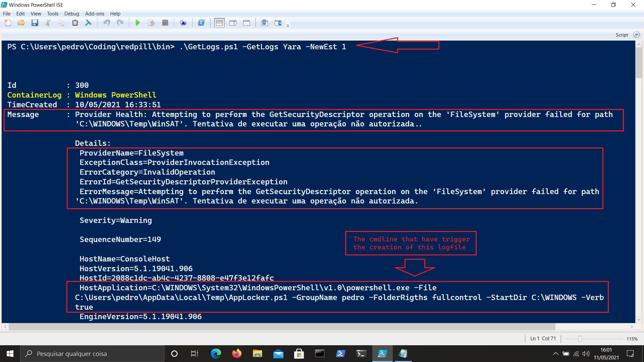Launch PowerShell.exe from the toolbar icon

pyautogui.click(x=202, y=23)
